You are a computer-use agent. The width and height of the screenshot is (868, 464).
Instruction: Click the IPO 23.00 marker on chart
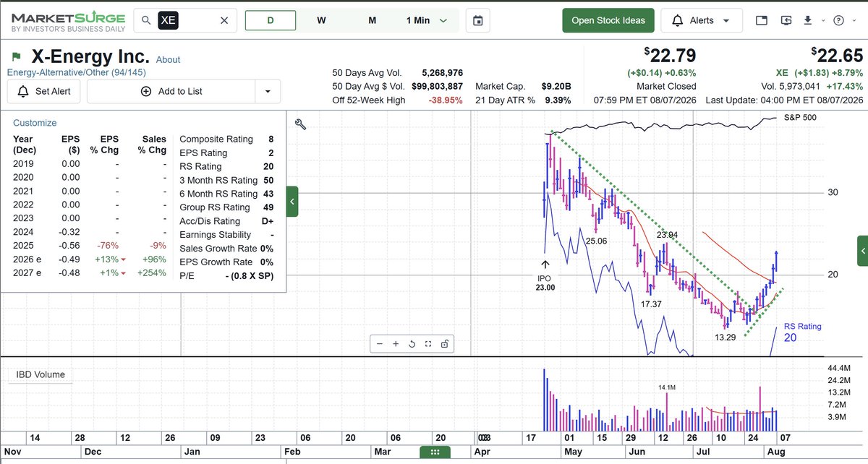tap(545, 275)
